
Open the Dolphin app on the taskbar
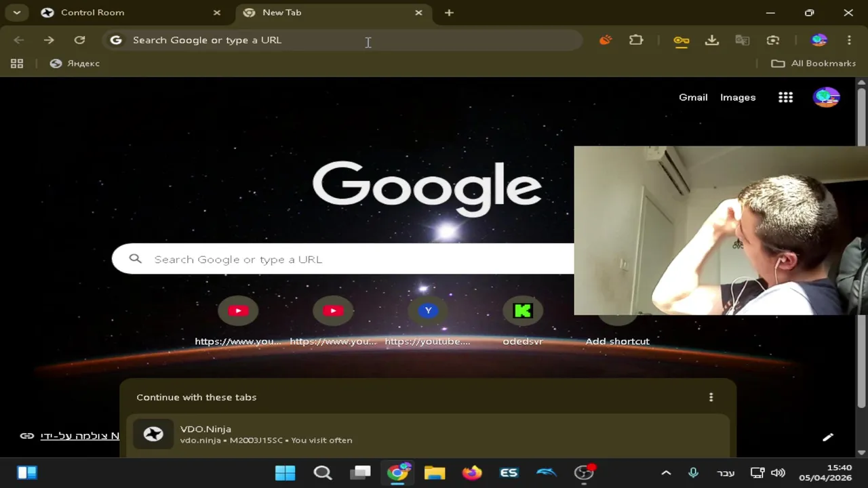click(547, 472)
